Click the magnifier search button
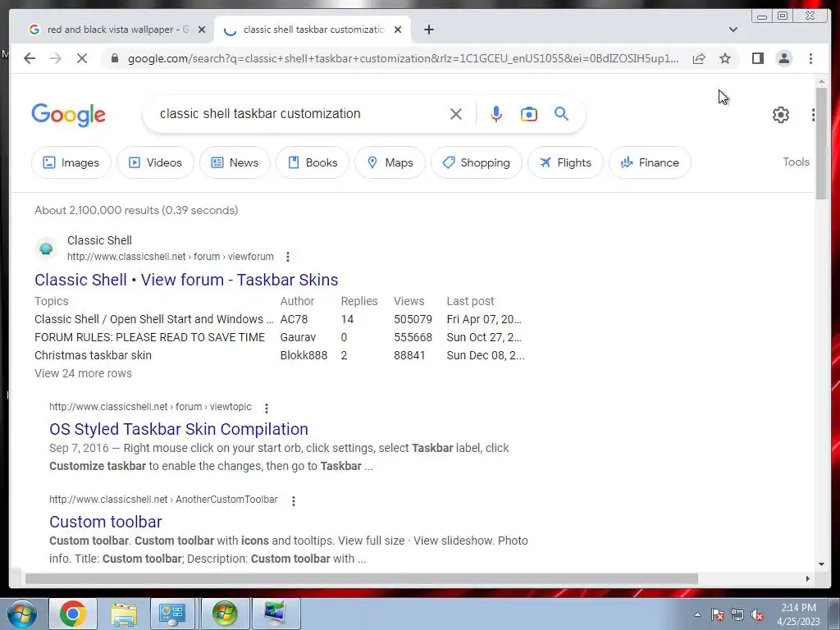The width and height of the screenshot is (840, 630). pyautogui.click(x=561, y=113)
